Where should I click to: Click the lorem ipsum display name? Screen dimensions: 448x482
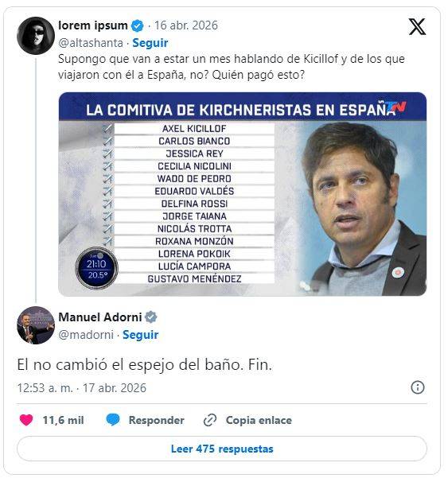[x=93, y=25]
